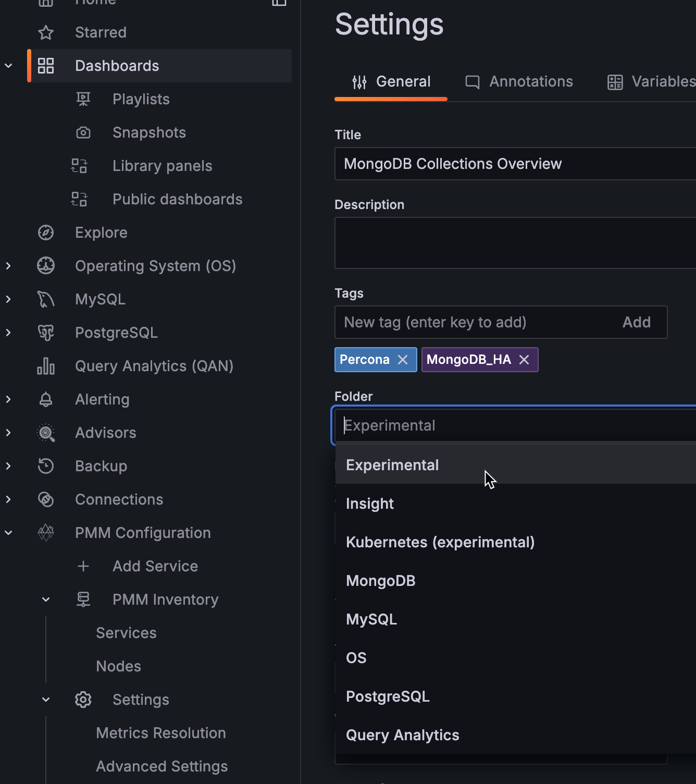Click the General tab sliders icon
The height and width of the screenshot is (784, 696).
click(359, 82)
